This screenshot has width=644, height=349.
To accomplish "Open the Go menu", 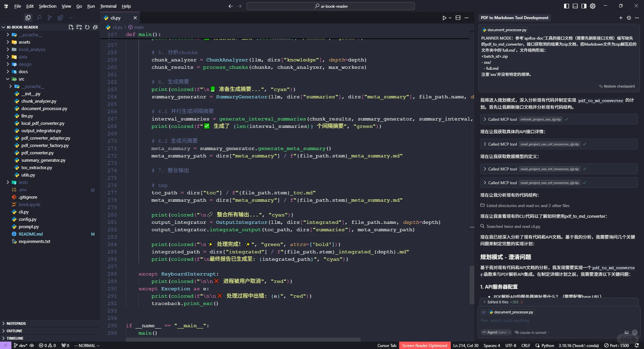I will pos(79,6).
